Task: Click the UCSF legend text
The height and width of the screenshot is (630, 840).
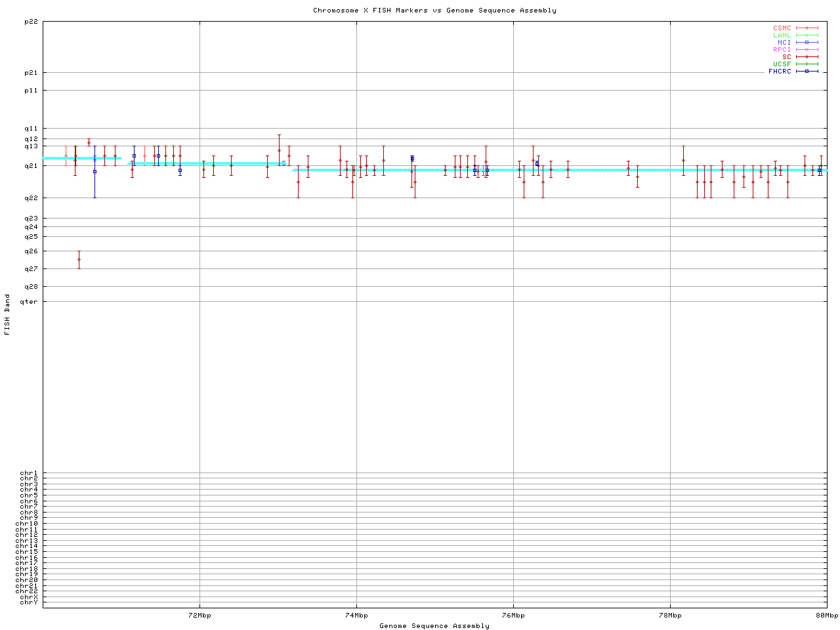Action: coord(782,64)
